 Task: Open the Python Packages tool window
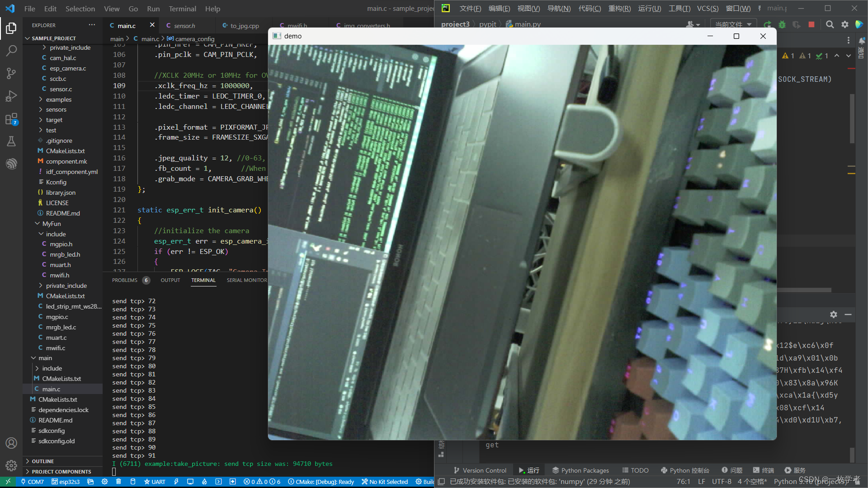tap(580, 470)
